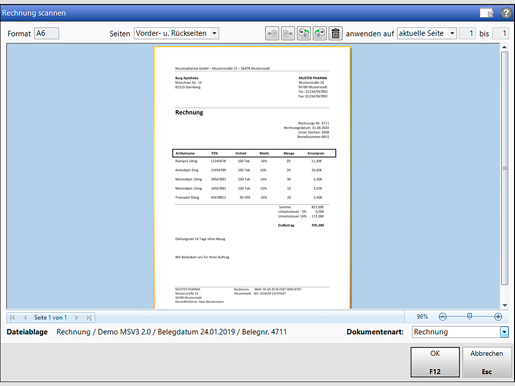Click the vertical scrollbar down arrow
The image size is (515, 386).
tap(505, 305)
